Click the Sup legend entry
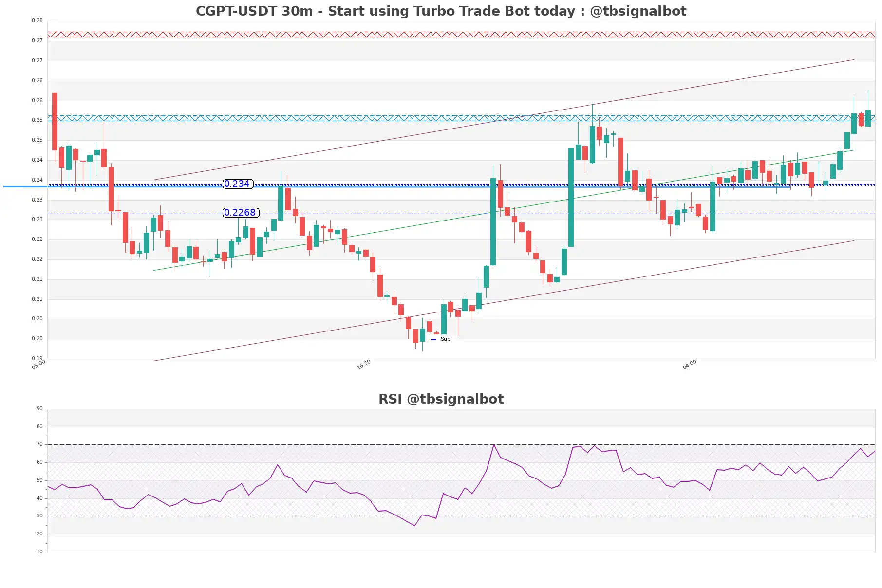 [441, 339]
